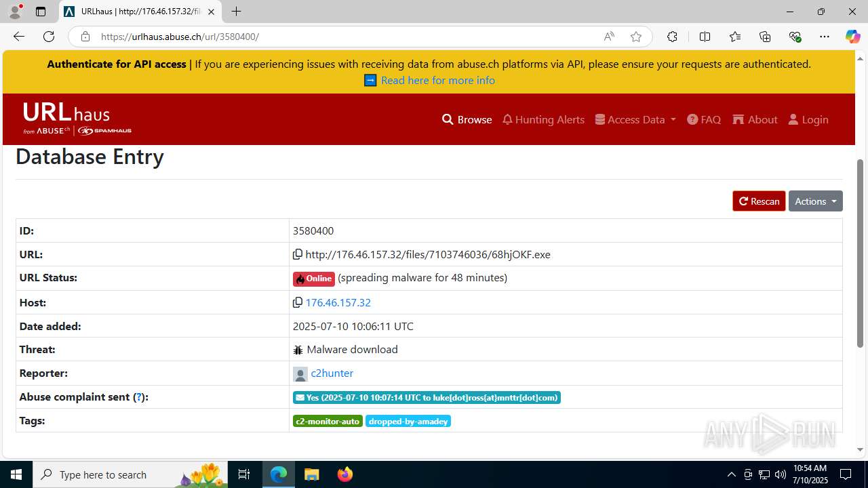Open the Copilot sidebar icon

(852, 37)
